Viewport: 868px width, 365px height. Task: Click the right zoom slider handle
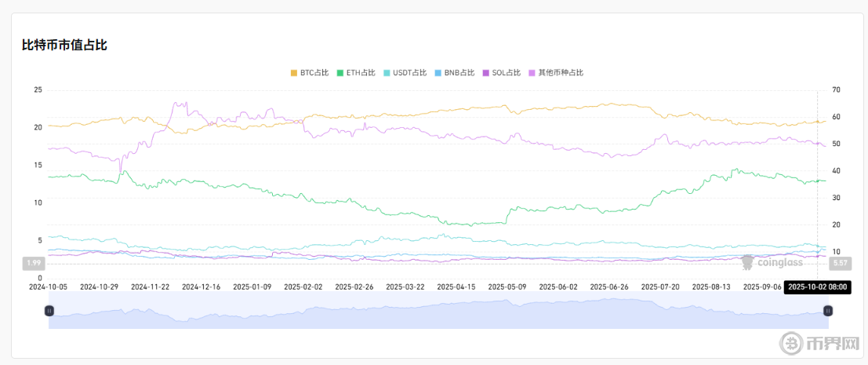tap(827, 311)
